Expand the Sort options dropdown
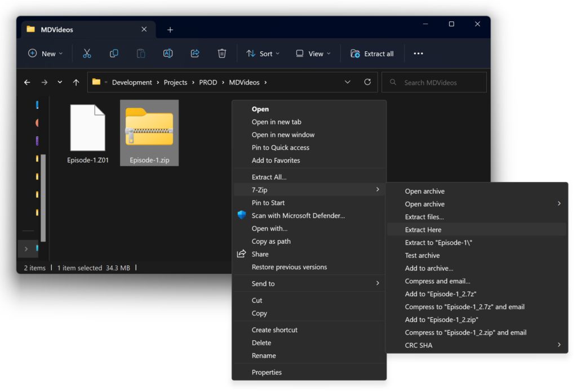This screenshot has height=392, width=577. pyautogui.click(x=263, y=54)
